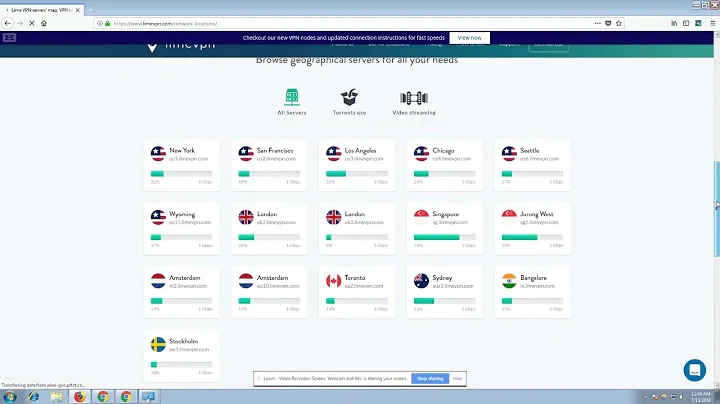Go back to the previous page
Screen dimensions: 720x404
tap(7, 23)
